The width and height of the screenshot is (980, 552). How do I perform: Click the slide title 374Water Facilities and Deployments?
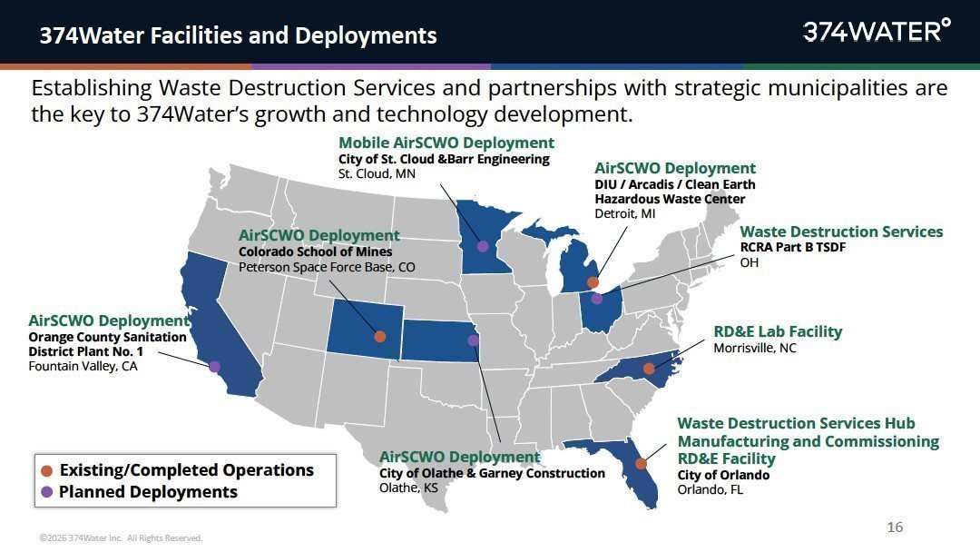(x=238, y=35)
